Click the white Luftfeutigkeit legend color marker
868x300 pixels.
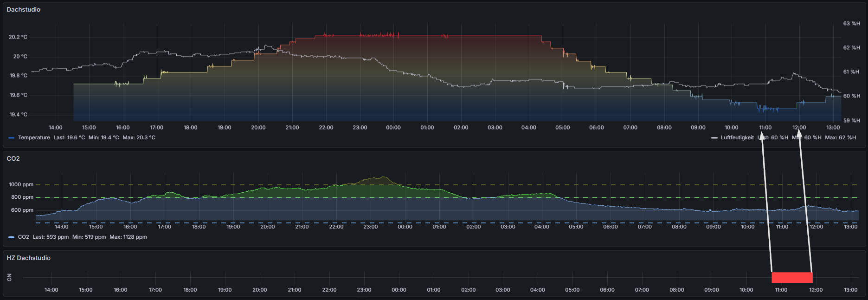714,138
